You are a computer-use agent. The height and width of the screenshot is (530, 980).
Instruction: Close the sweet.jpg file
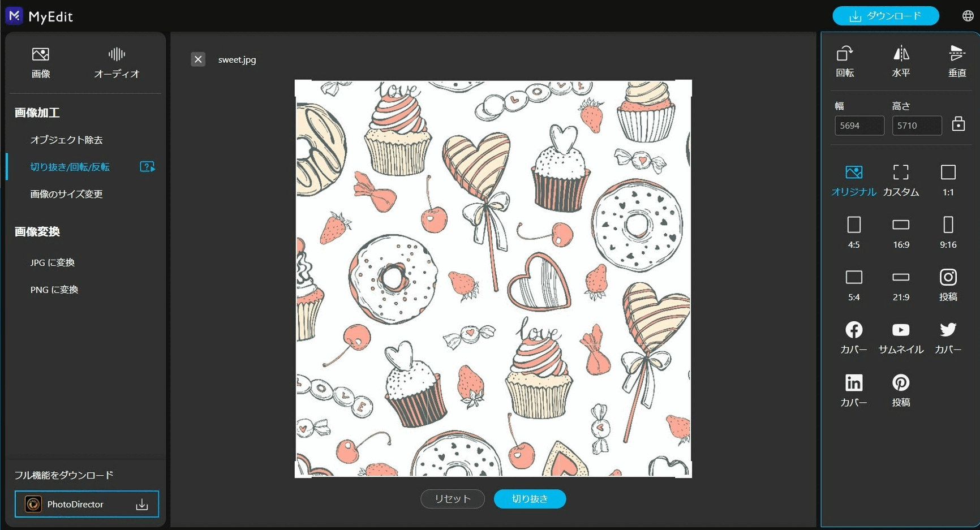(x=198, y=59)
